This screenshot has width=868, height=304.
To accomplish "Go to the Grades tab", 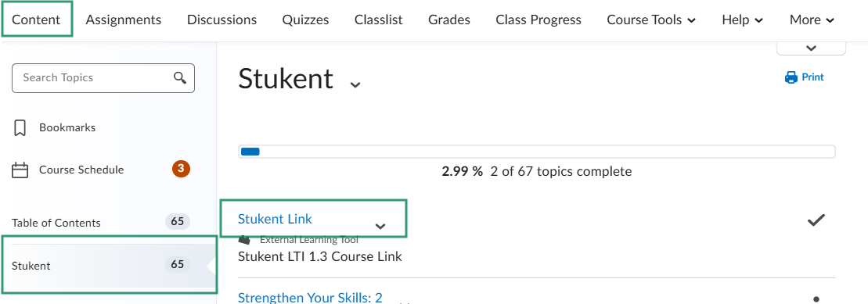I will point(449,20).
